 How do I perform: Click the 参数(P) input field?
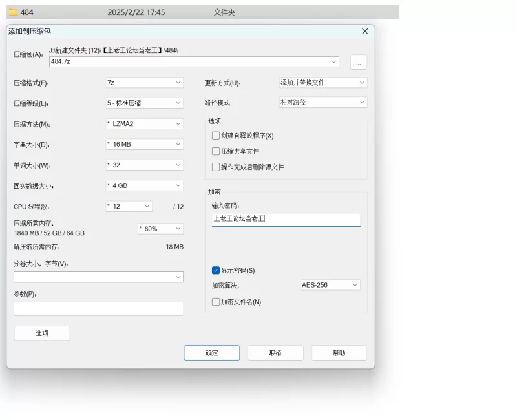click(x=98, y=309)
